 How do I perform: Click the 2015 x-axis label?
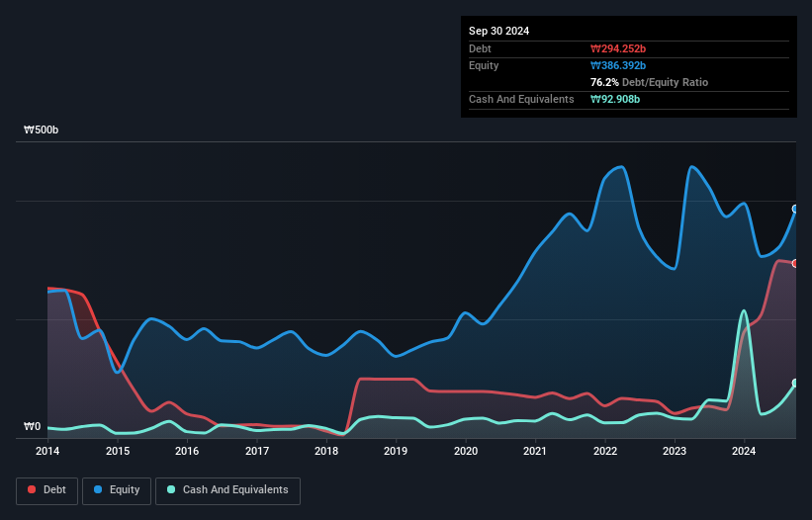(118, 451)
